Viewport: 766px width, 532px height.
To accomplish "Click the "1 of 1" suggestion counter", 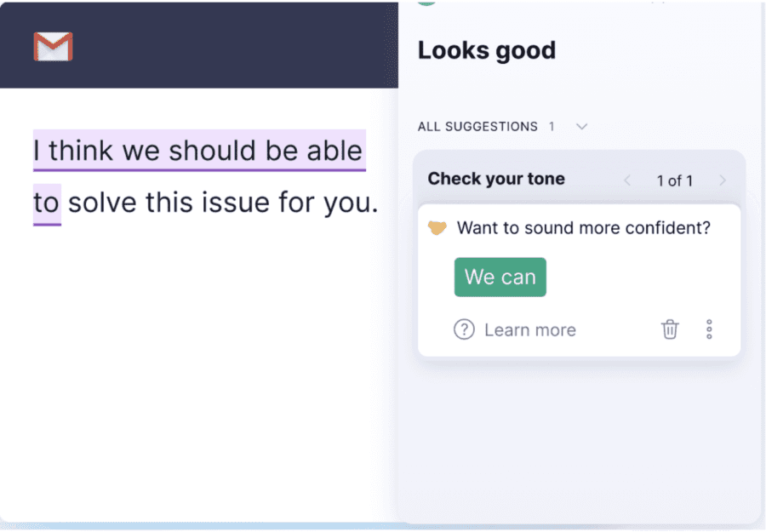I will pyautogui.click(x=674, y=180).
